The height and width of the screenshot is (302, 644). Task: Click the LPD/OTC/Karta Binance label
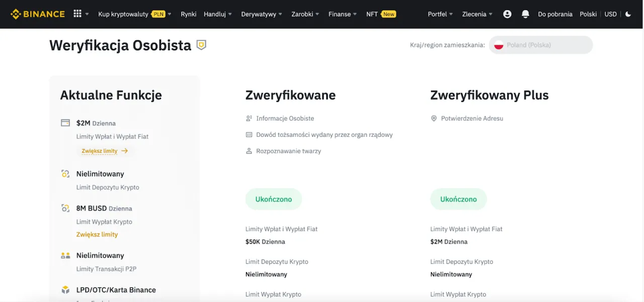[116, 290]
